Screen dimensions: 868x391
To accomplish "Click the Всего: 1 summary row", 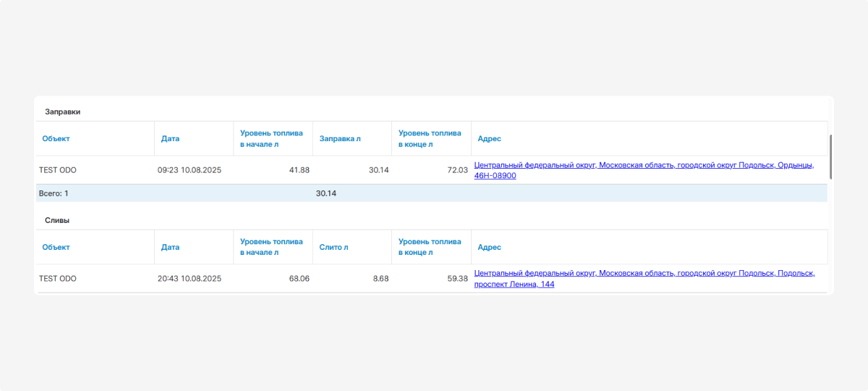I will (x=54, y=193).
